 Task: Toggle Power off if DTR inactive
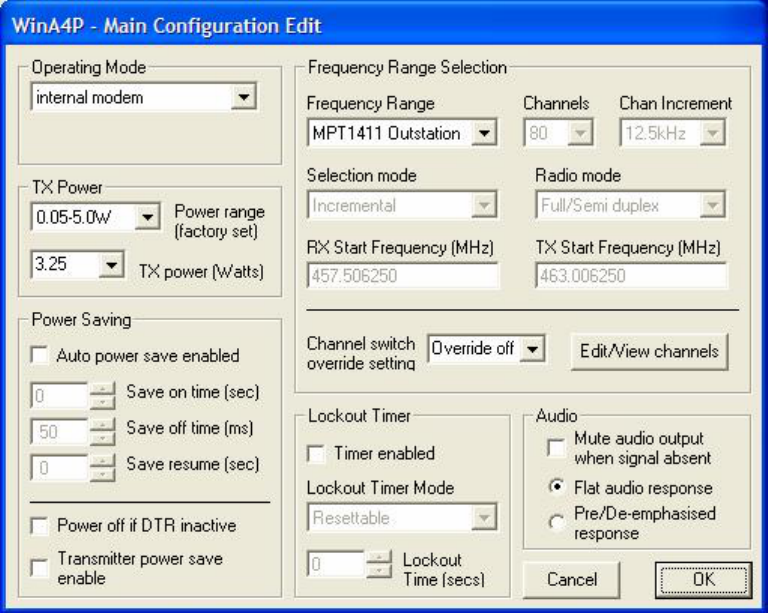[x=39, y=526]
